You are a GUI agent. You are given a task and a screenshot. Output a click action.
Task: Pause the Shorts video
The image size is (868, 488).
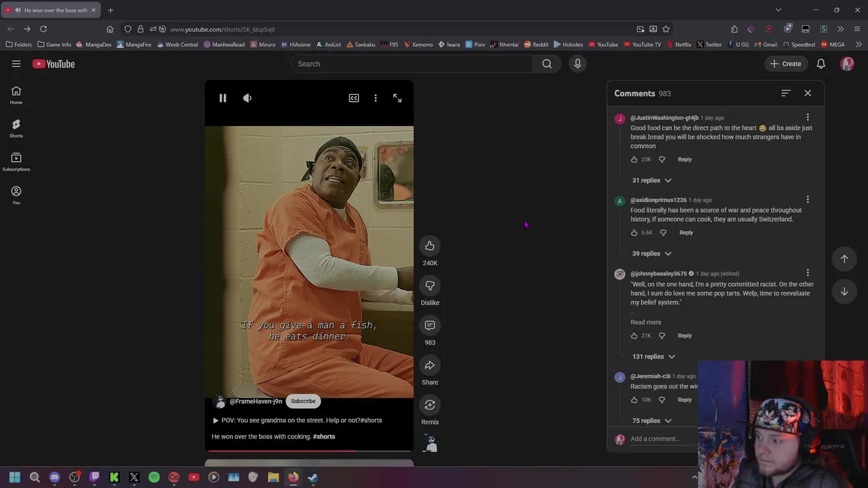[x=222, y=98]
